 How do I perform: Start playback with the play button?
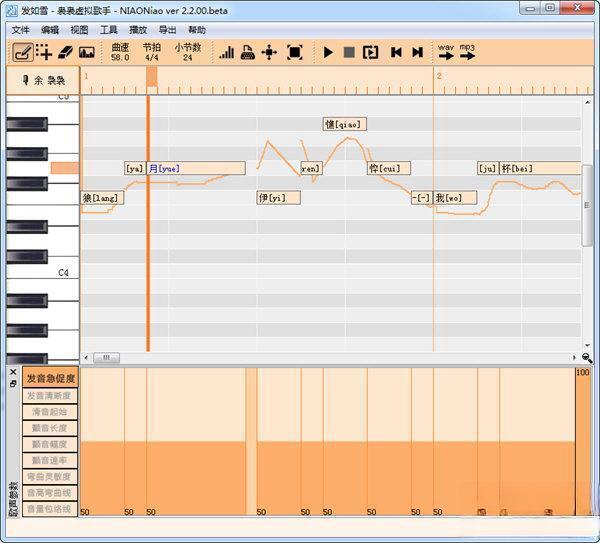tap(328, 52)
